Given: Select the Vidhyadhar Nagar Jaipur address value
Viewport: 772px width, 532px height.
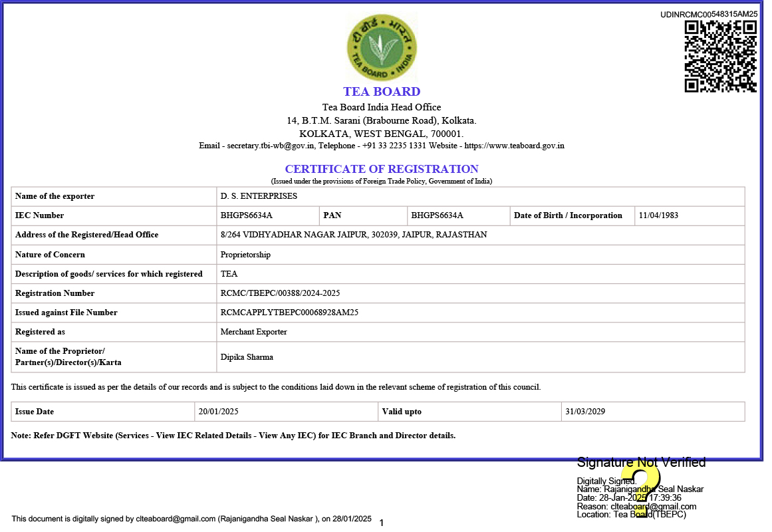Looking at the screenshot, I should (354, 235).
